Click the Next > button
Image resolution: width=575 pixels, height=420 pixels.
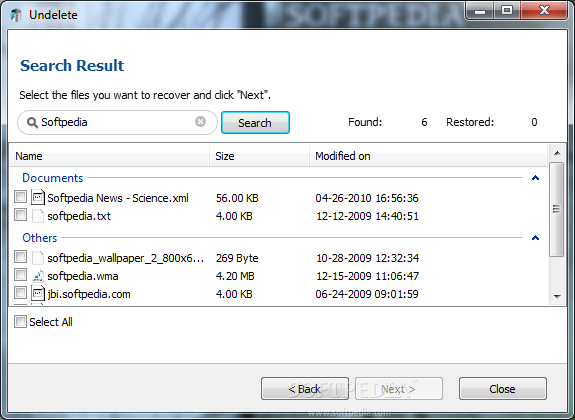[x=399, y=388]
